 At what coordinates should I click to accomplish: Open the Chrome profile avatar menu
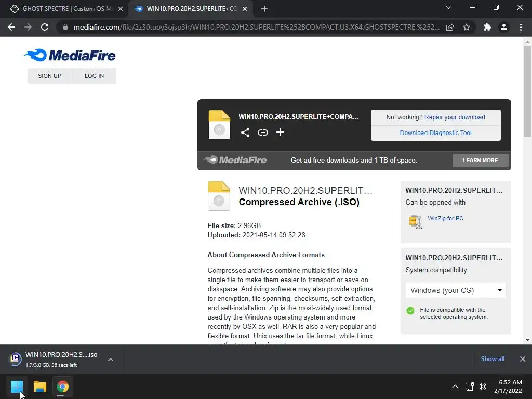tap(504, 27)
